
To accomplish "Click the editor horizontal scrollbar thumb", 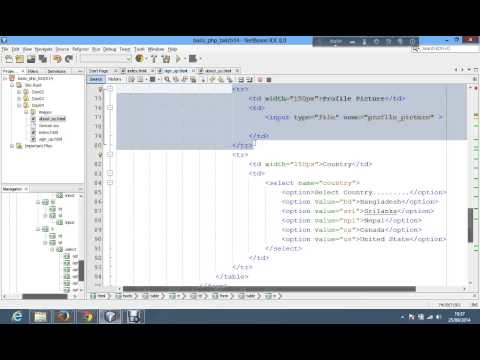I will pyautogui.click(x=269, y=289).
